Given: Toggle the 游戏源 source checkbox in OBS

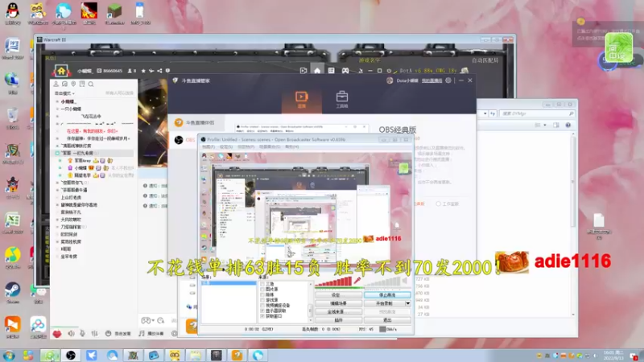Looking at the screenshot, I should [262, 300].
